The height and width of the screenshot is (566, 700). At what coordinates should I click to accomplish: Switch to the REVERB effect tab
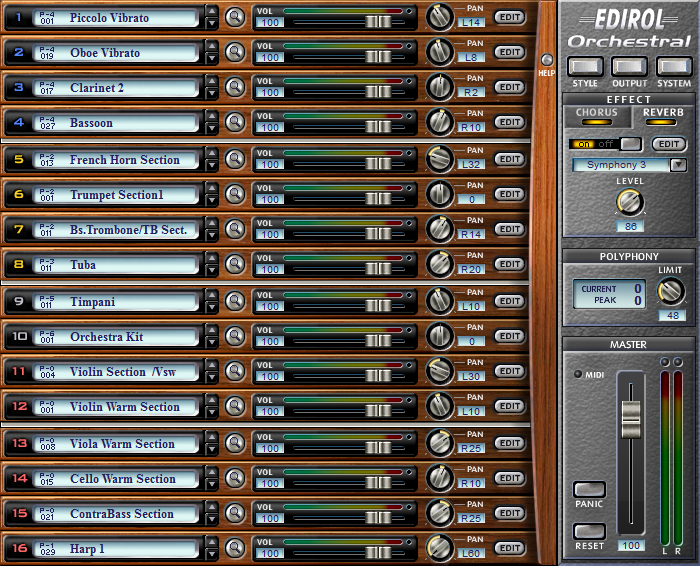tap(663, 116)
